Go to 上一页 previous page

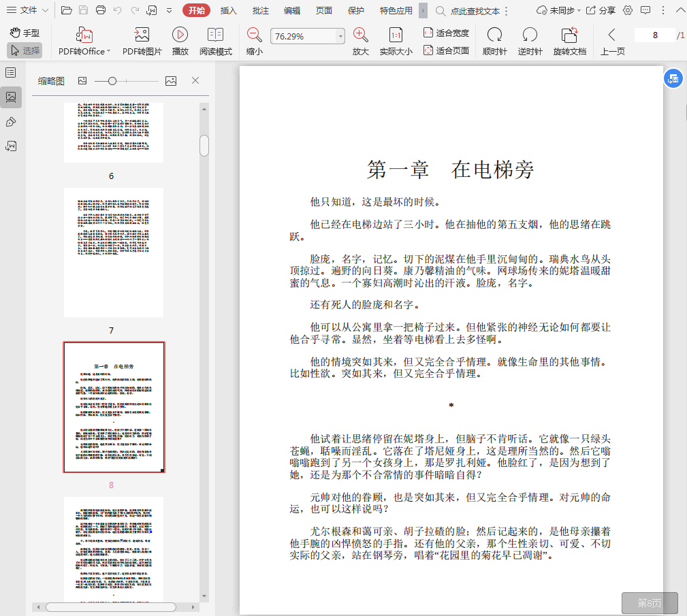pos(612,42)
